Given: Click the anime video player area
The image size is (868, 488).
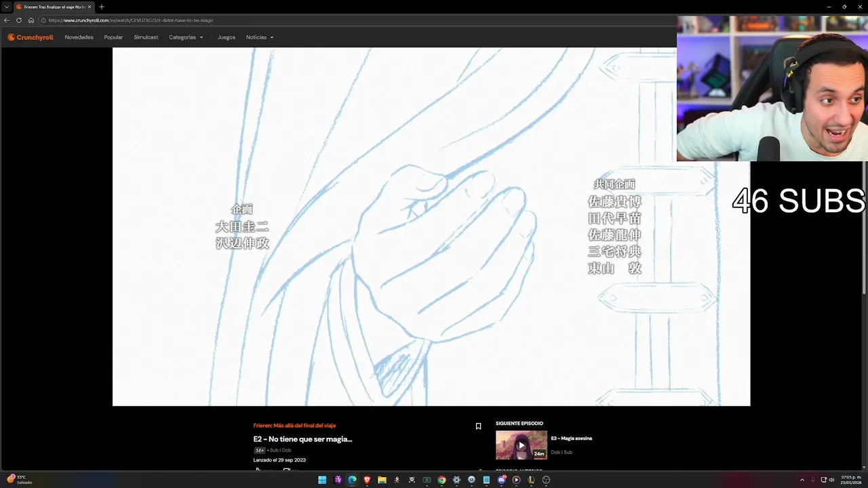Looking at the screenshot, I should 431,226.
